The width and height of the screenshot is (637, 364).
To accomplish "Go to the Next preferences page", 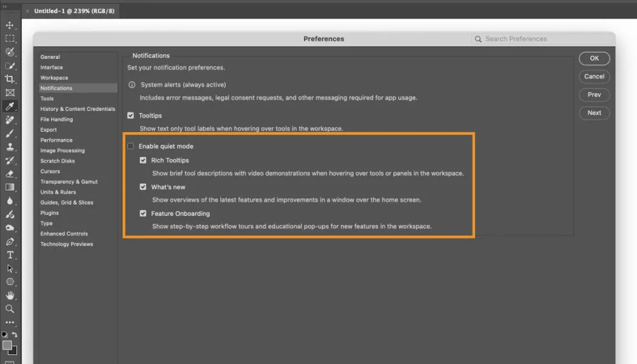I will 595,113.
